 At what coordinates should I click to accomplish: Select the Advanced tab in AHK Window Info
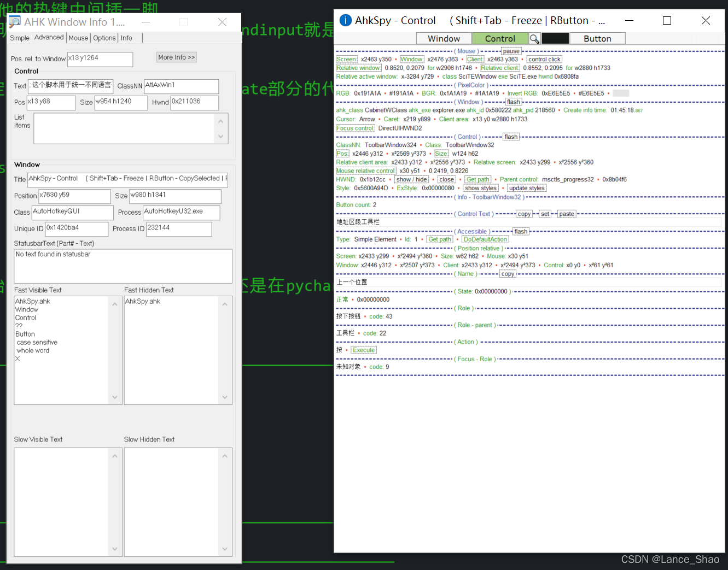point(49,37)
